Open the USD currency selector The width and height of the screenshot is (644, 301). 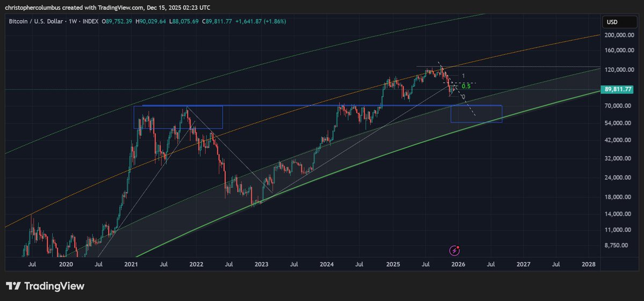[x=613, y=22]
